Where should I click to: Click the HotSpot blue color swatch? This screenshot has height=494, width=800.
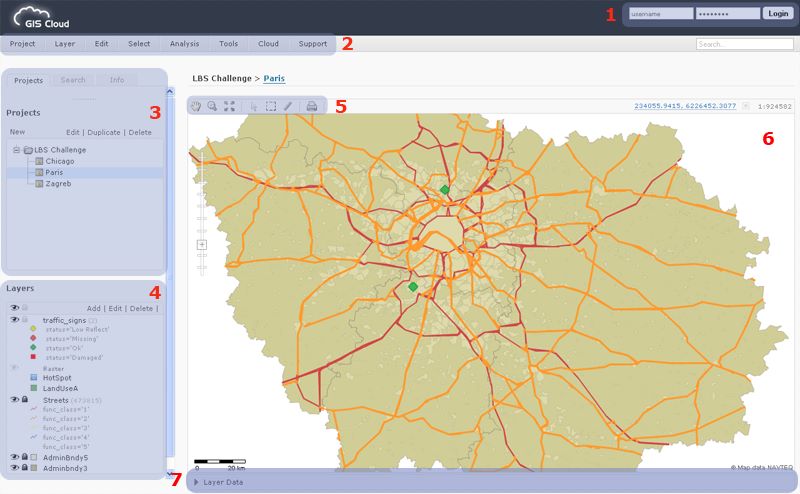point(34,378)
